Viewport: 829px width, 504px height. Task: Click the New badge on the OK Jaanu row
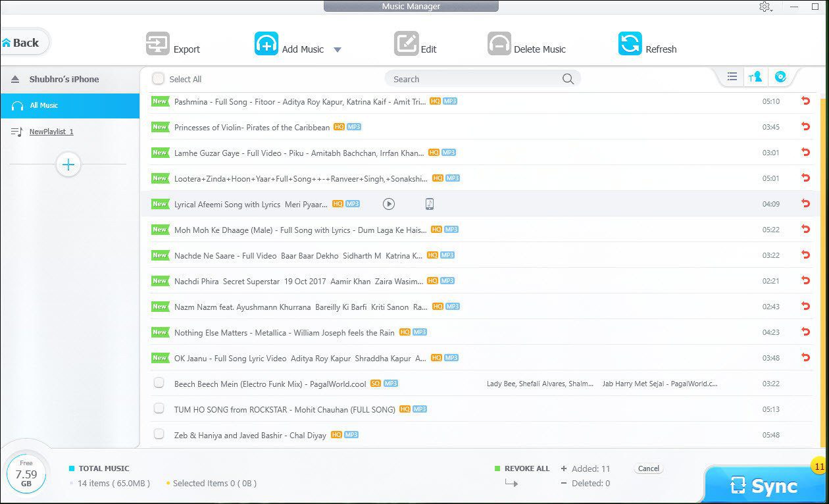[160, 358]
